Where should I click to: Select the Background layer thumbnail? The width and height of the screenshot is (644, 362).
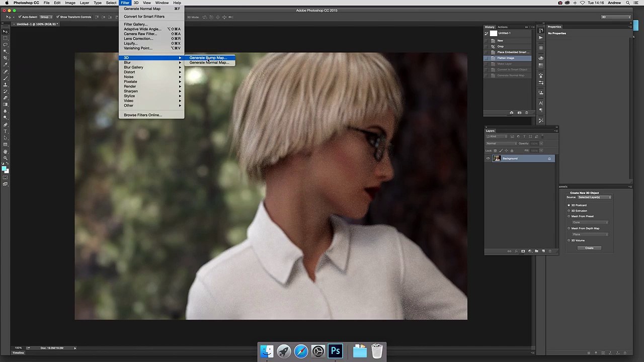pyautogui.click(x=497, y=158)
